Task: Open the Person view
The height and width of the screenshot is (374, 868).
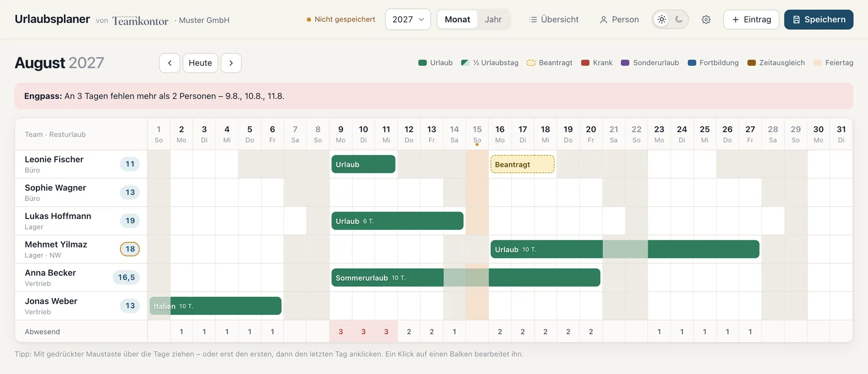Action: (619, 20)
